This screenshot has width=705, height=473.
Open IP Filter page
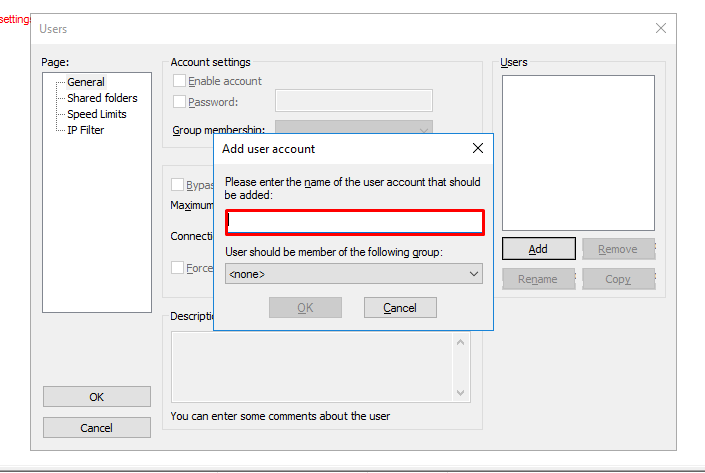85,130
